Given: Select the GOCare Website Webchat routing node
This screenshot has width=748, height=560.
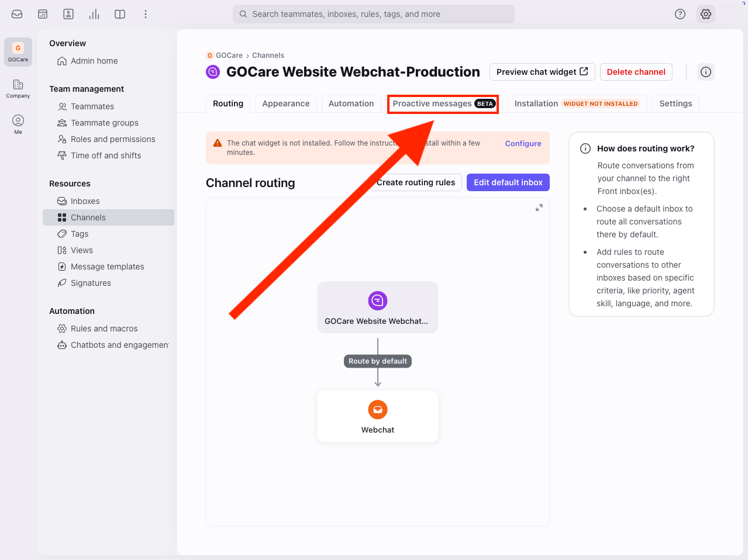Looking at the screenshot, I should coord(378,307).
